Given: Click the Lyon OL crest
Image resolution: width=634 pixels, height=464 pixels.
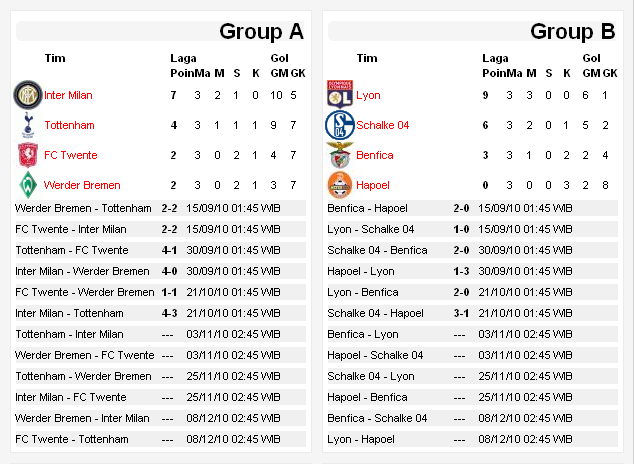Looking at the screenshot, I should coord(340,94).
